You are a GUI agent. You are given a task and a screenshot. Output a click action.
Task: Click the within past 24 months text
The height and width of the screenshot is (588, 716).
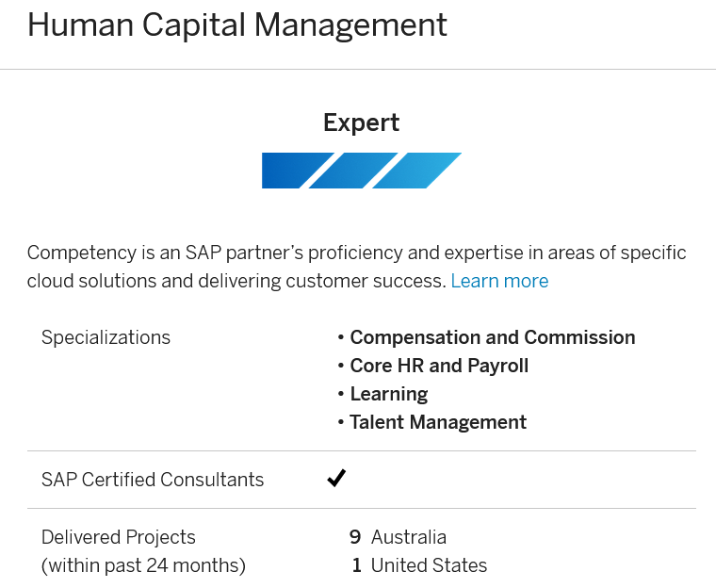[x=143, y=565]
